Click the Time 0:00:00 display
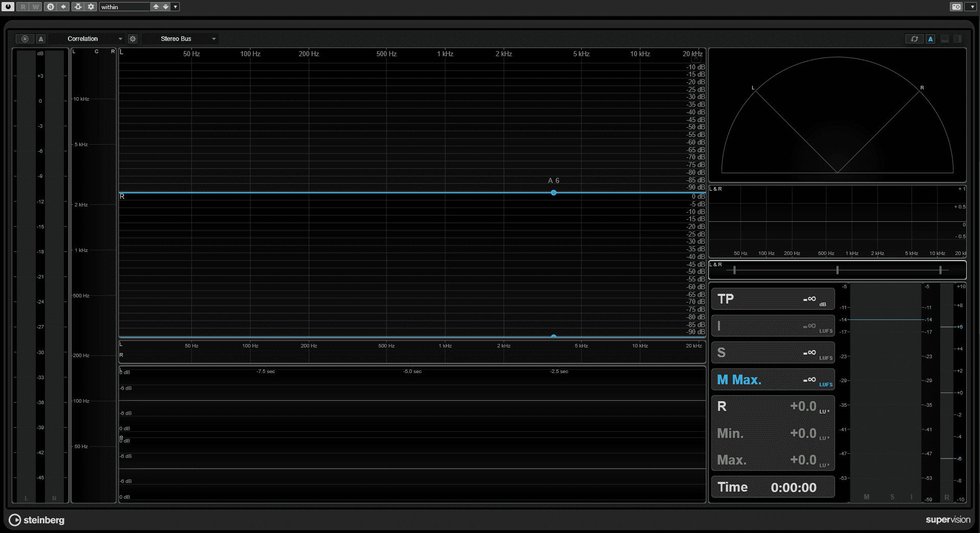The height and width of the screenshot is (533, 980). pyautogui.click(x=773, y=487)
